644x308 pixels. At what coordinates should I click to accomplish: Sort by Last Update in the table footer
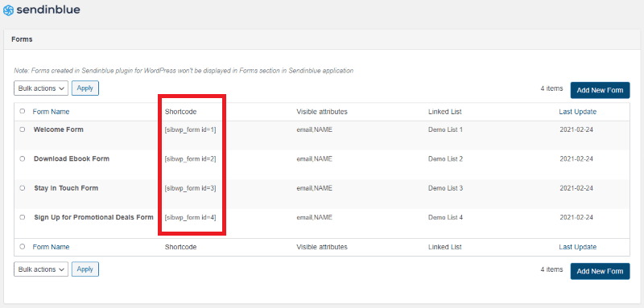577,247
